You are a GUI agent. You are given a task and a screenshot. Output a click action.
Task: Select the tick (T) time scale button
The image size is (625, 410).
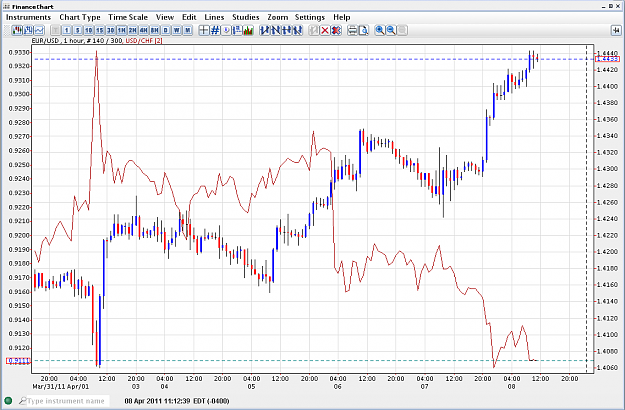tap(55, 30)
